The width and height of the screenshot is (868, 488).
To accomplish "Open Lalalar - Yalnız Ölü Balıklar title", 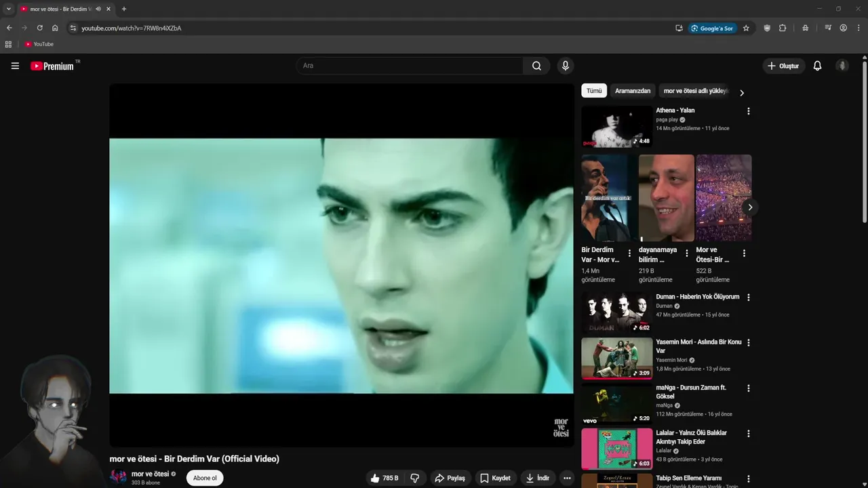I will click(691, 437).
